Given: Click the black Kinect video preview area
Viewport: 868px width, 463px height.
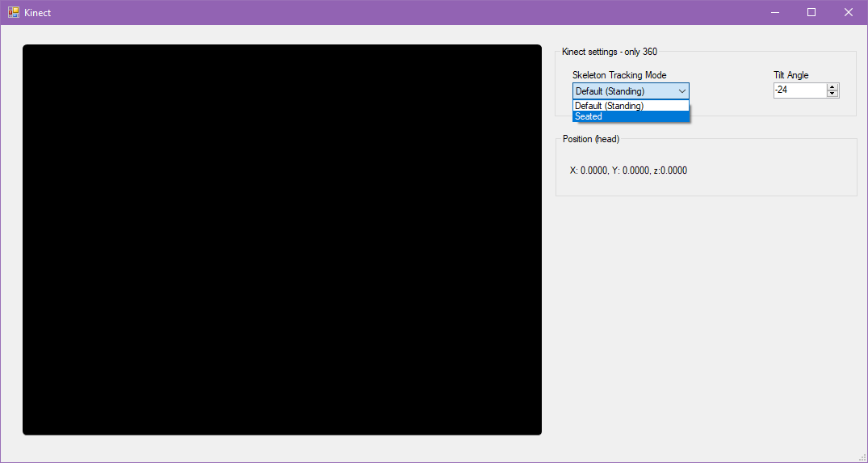Looking at the screenshot, I should 282,239.
